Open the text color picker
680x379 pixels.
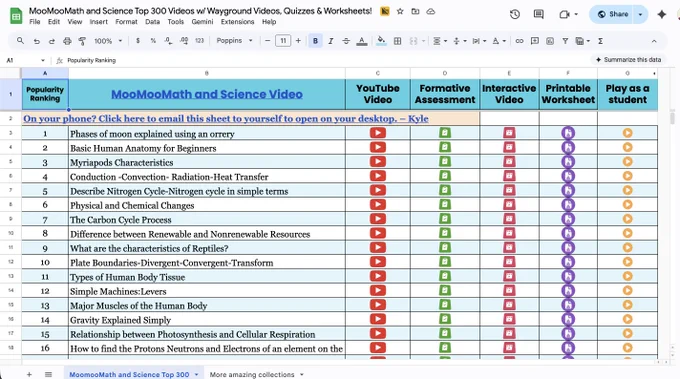click(362, 41)
